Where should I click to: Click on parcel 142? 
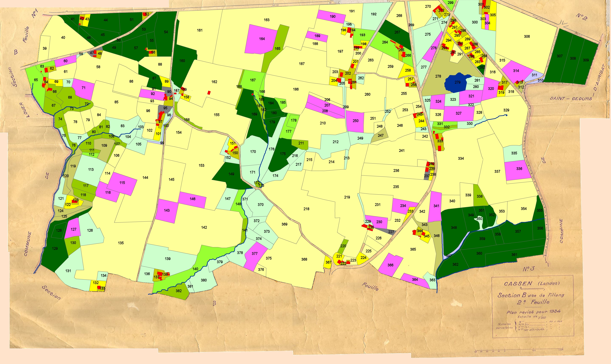(x=204, y=227)
